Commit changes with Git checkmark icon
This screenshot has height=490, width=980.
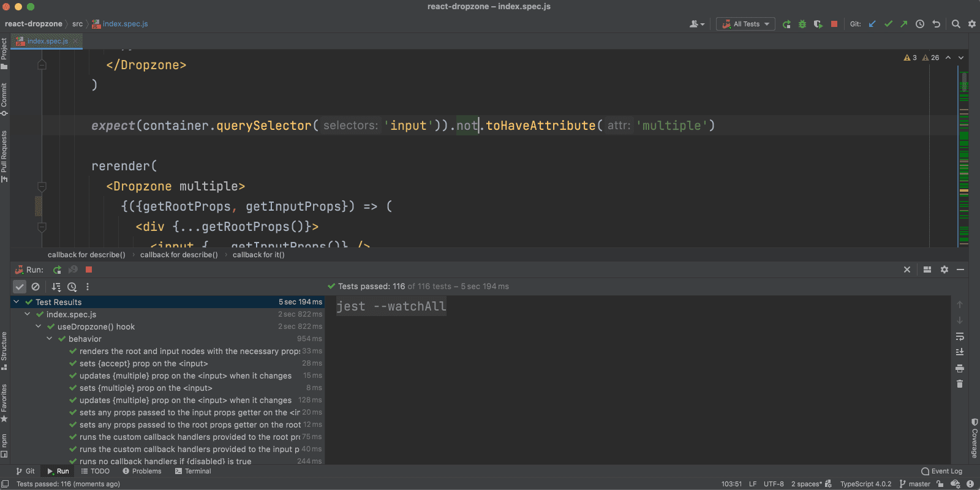pos(888,24)
